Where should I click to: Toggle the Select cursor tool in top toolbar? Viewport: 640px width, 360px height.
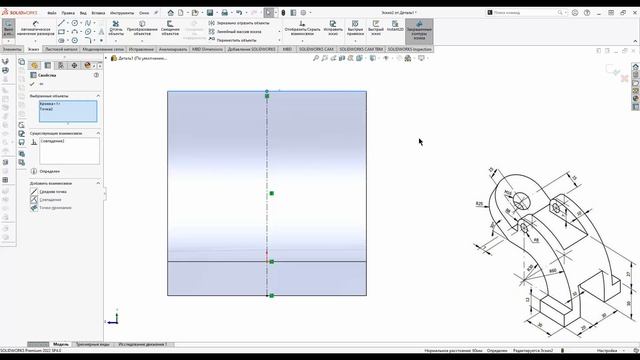pyautogui.click(x=269, y=13)
